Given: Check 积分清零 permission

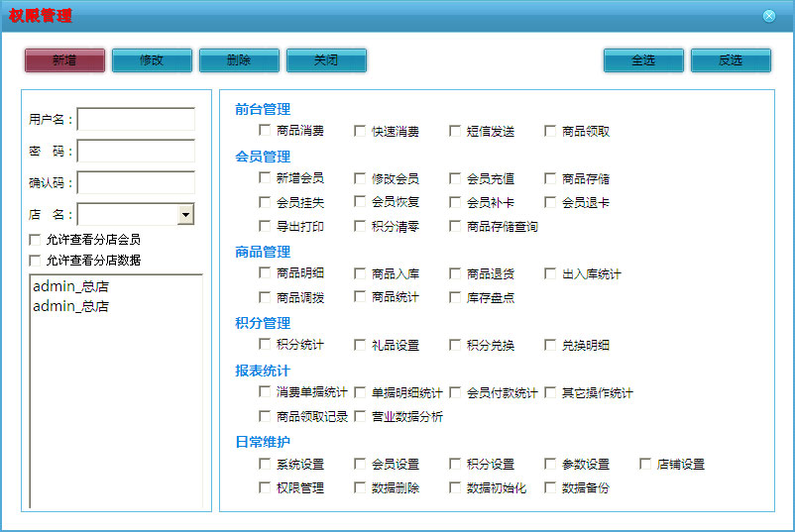Looking at the screenshot, I should pyautogui.click(x=360, y=226).
